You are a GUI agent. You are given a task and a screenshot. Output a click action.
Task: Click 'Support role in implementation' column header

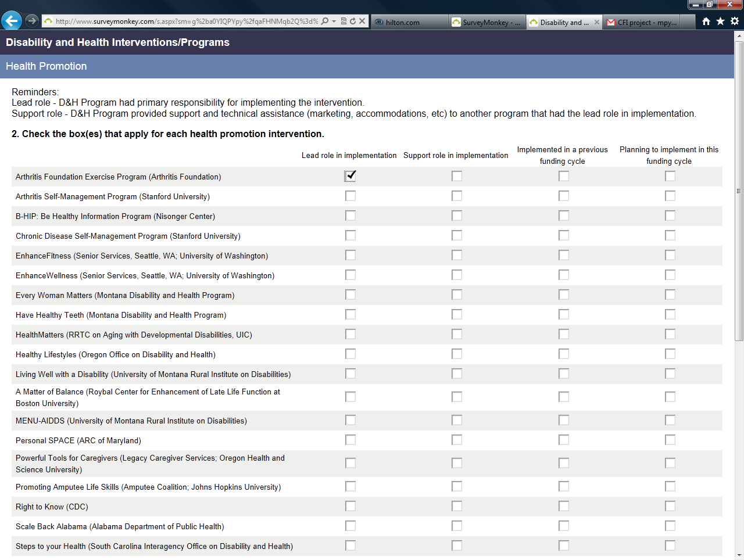pos(456,155)
